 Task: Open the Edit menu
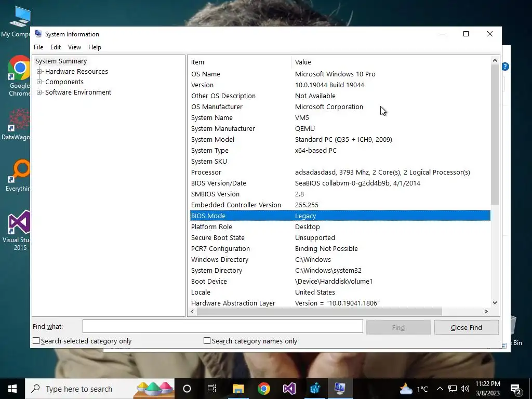click(x=55, y=47)
